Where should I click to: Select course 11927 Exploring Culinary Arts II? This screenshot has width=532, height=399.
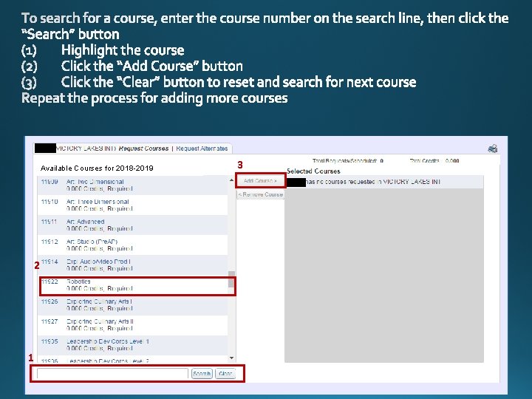133,325
